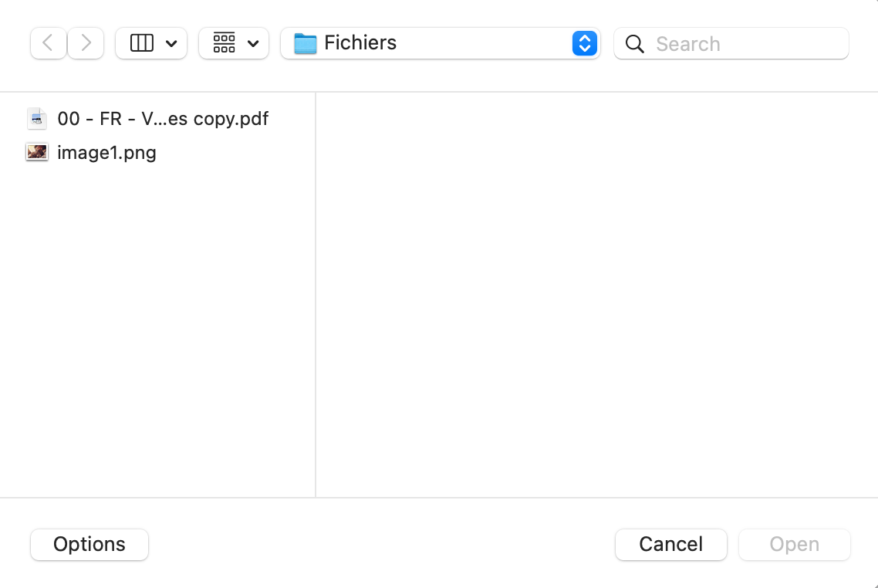Click the forward navigation arrow
Image resolution: width=878 pixels, height=588 pixels.
point(86,43)
